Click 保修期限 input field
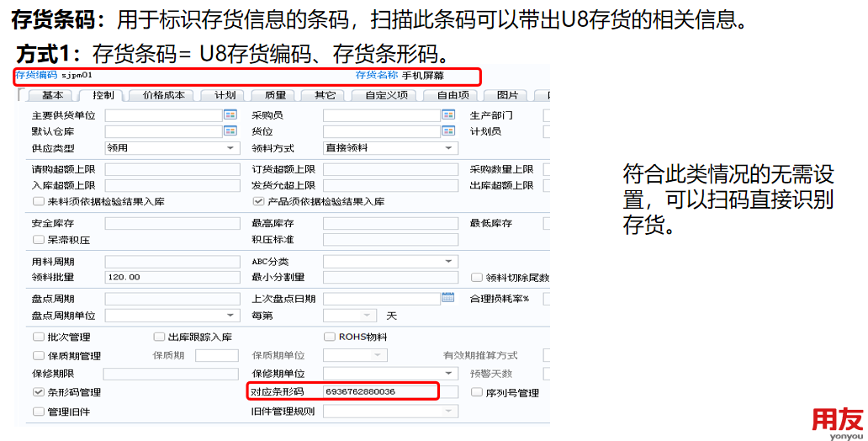Viewport: 868px width, 441px height. click(x=171, y=374)
